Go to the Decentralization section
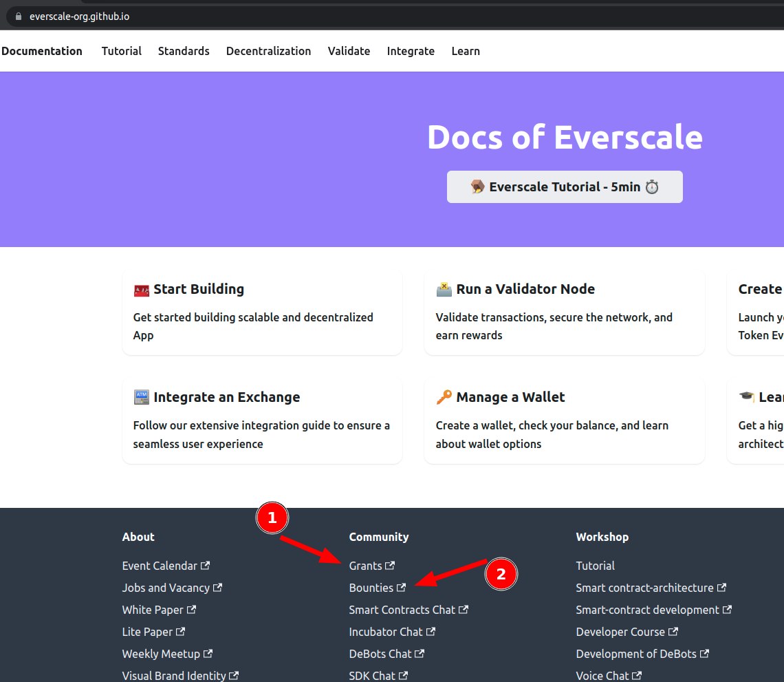This screenshot has height=682, width=784. 268,51
